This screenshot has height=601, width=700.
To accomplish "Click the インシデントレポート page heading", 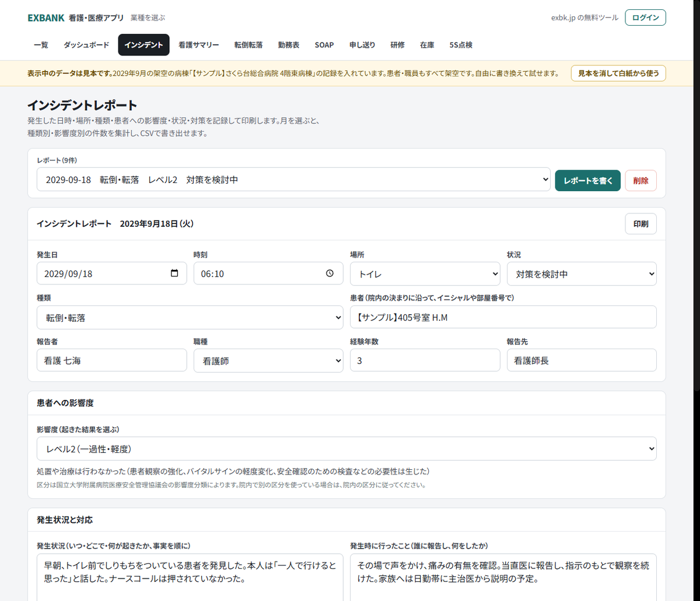I will (82, 106).
